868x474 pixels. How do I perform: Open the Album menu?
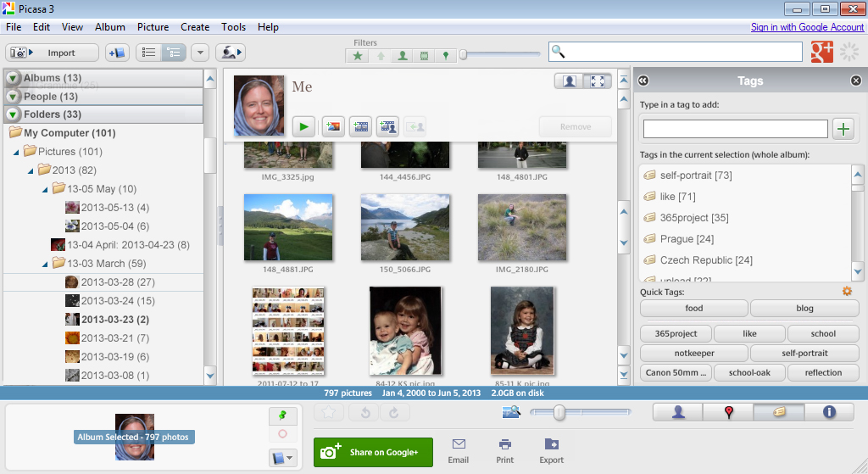point(109,26)
